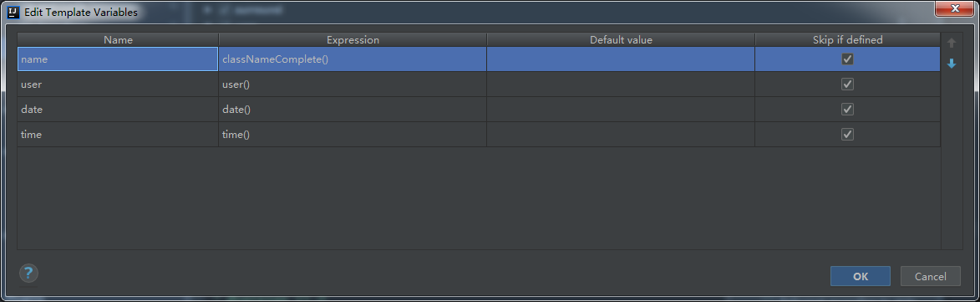Click the Expression column header
Screen dimensions: 980x302
pyautogui.click(x=353, y=40)
